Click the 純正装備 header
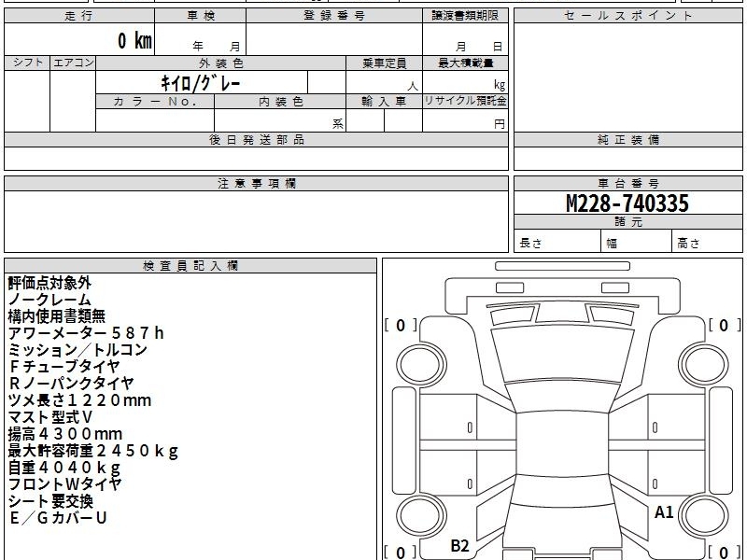 pos(627,140)
